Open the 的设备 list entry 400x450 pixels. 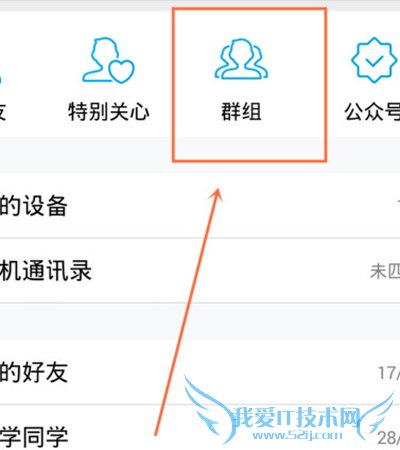[x=200, y=205]
